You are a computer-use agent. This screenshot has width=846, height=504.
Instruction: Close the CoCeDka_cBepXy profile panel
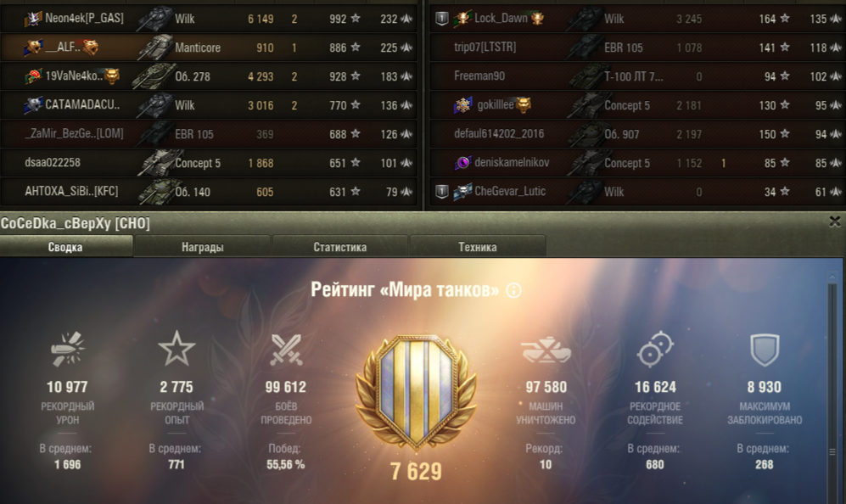[x=835, y=221]
